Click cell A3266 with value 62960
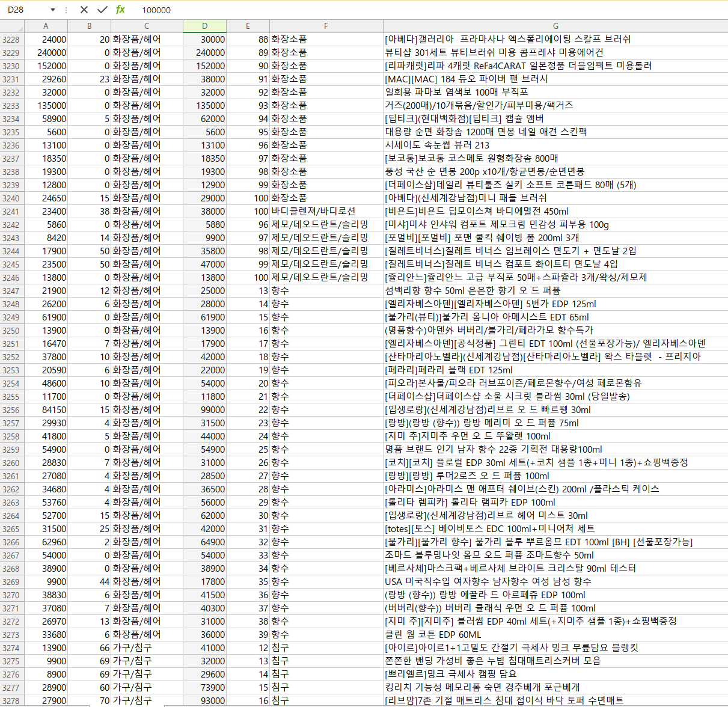This screenshot has height=707, width=728. [46, 542]
